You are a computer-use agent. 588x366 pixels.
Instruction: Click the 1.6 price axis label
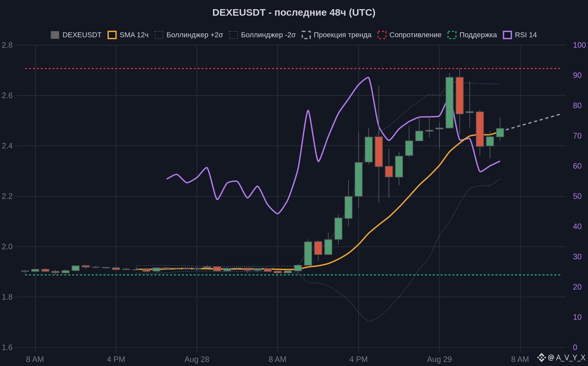pos(7,347)
